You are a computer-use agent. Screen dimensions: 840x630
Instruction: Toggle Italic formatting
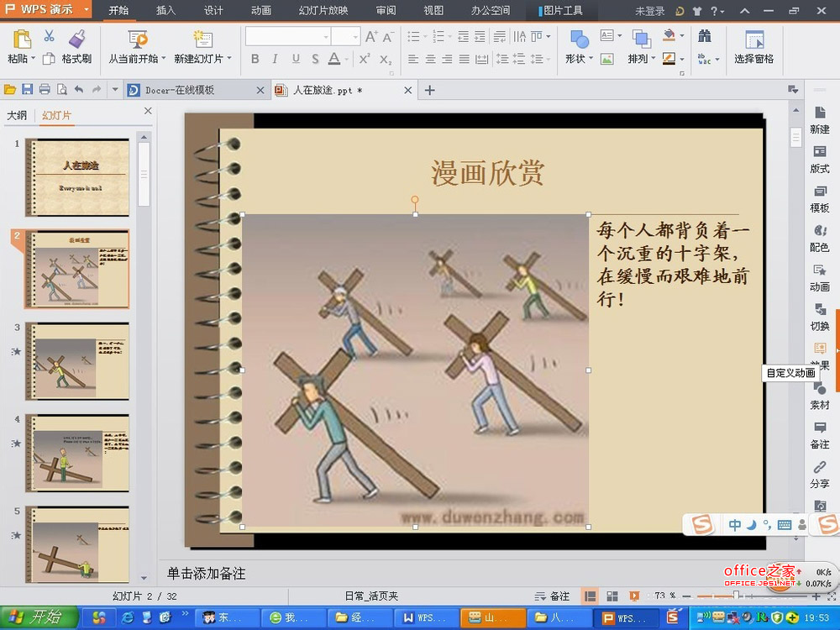[x=276, y=59]
